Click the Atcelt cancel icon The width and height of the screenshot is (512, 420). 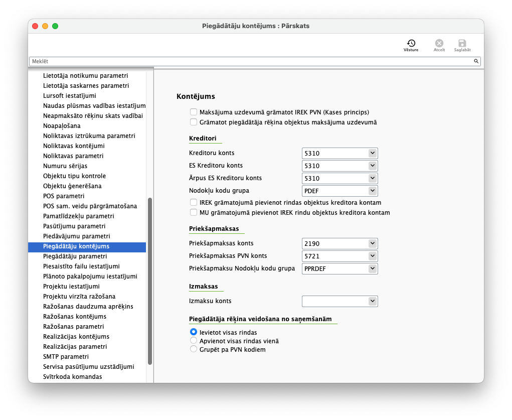439,44
